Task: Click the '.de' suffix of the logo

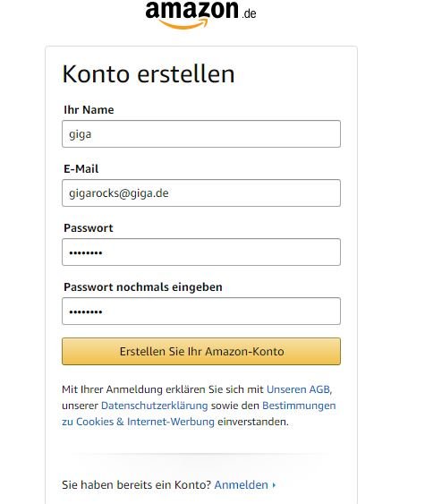Action: pyautogui.click(x=249, y=13)
